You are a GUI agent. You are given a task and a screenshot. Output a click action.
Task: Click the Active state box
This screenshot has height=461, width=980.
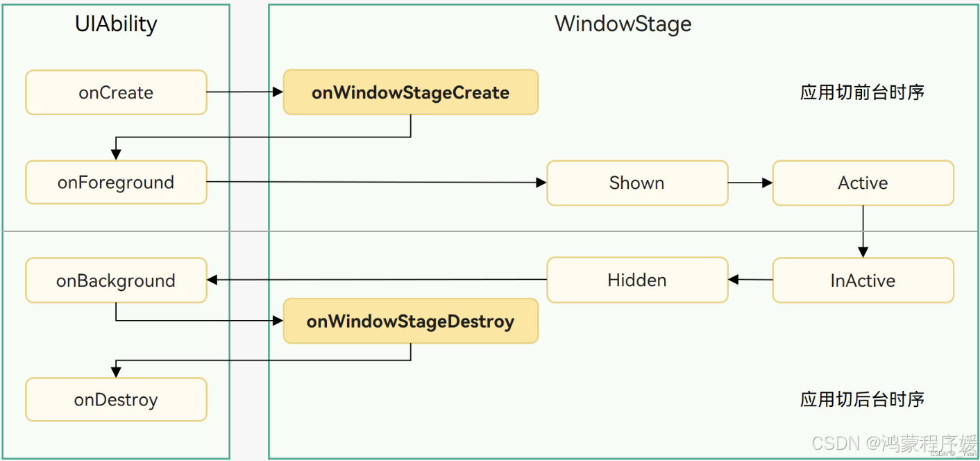click(x=863, y=183)
